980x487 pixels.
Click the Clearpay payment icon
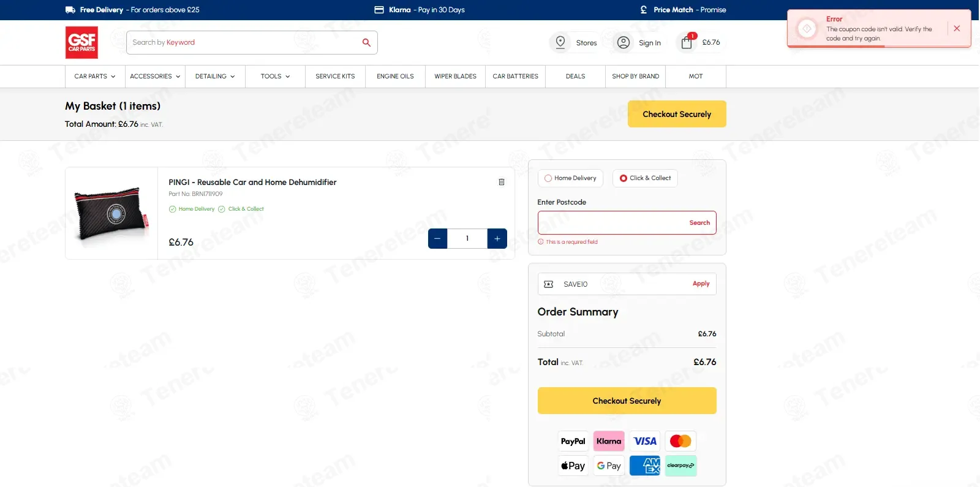pyautogui.click(x=680, y=466)
